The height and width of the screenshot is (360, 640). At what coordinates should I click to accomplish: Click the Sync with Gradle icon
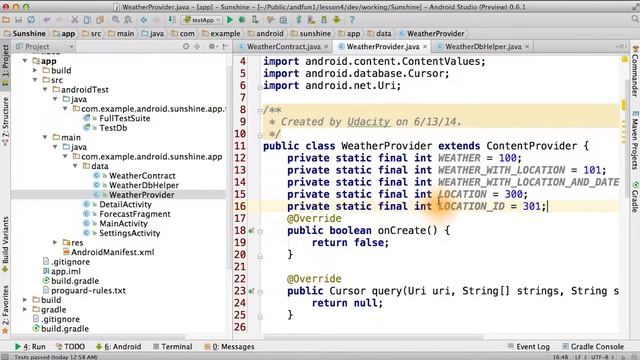299,20
